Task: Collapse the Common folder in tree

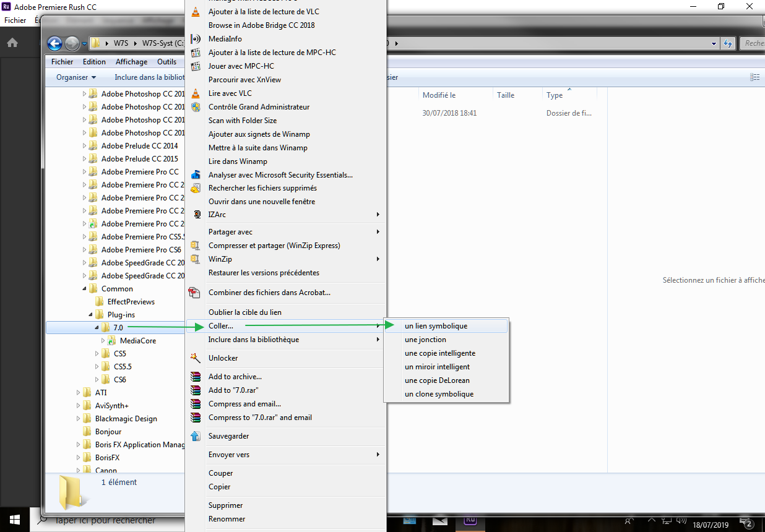Action: pyautogui.click(x=85, y=289)
